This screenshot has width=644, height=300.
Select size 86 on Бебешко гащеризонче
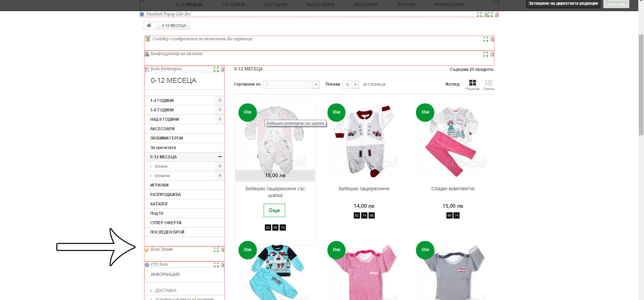point(372,215)
